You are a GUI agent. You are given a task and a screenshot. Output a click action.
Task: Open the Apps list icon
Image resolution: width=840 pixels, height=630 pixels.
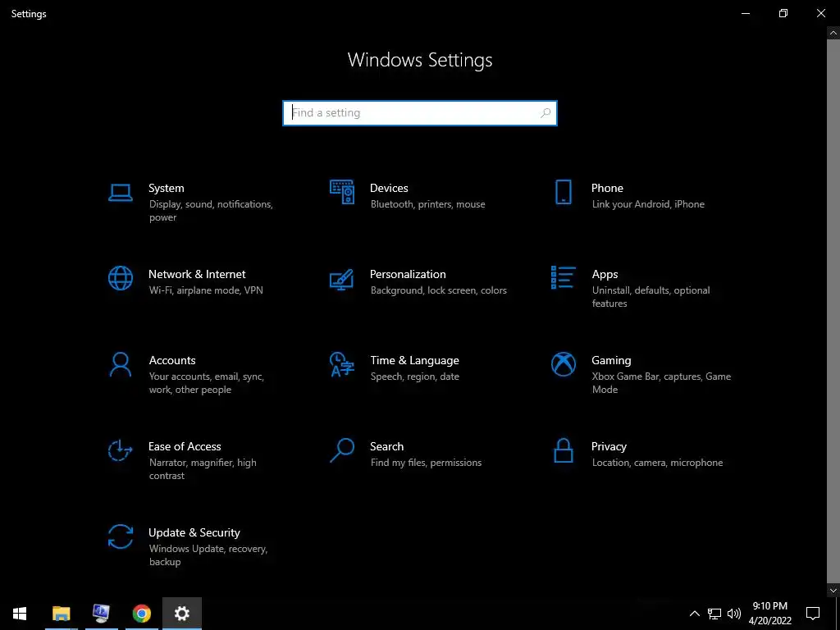coord(563,277)
